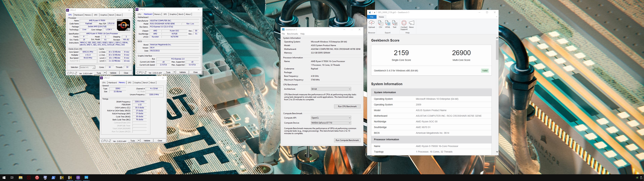Collapse the Geekbench ribbon with the chevron

tap(496, 17)
